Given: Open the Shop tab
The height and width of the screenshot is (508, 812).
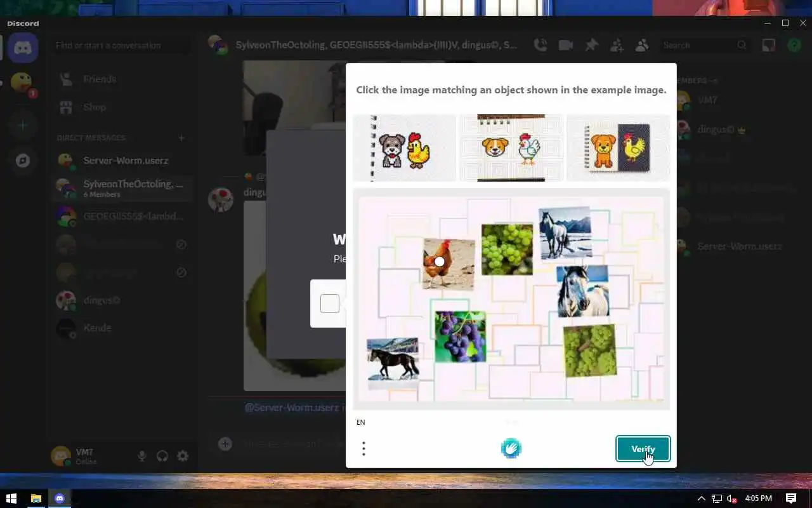Looking at the screenshot, I should click(x=121, y=107).
